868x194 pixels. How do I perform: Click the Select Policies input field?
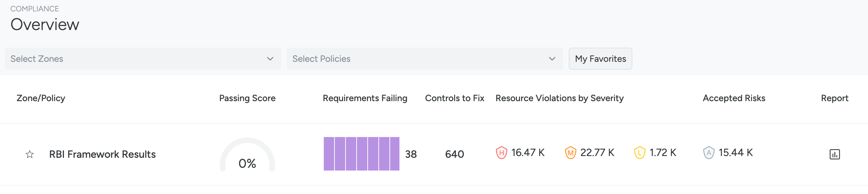[425, 59]
